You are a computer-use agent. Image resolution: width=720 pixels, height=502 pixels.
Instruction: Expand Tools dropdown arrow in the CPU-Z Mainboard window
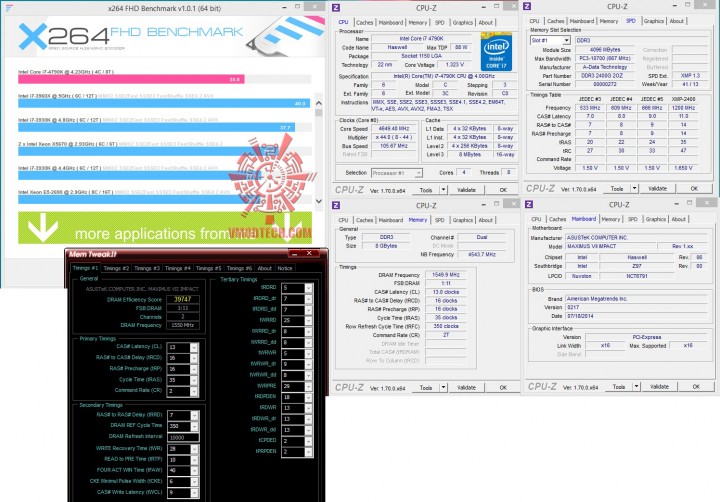point(636,387)
